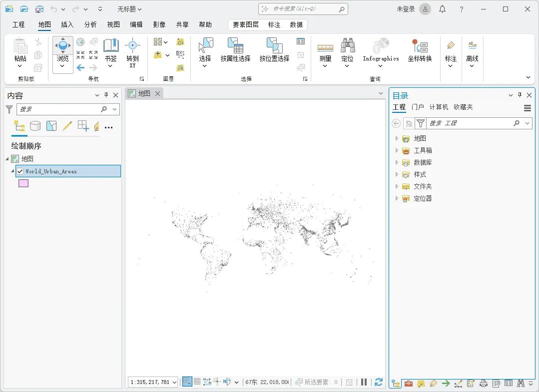
Task: Switch to the 插入 ribbon tab
Action: click(x=67, y=24)
